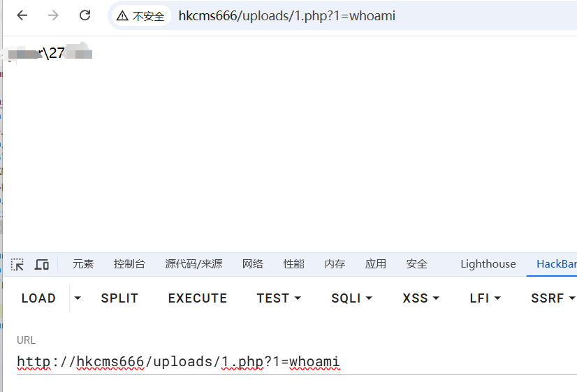Open the TEST dropdown menu
The image size is (577, 392).
tap(279, 298)
